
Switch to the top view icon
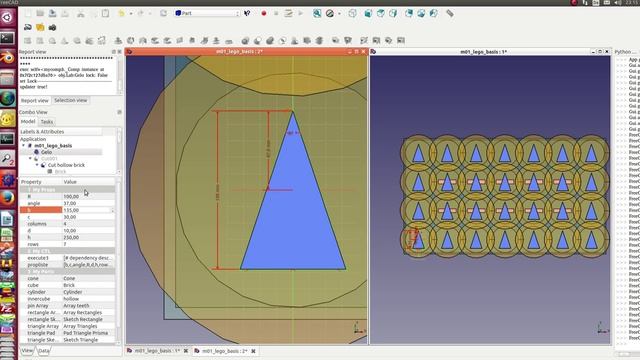coord(380,13)
